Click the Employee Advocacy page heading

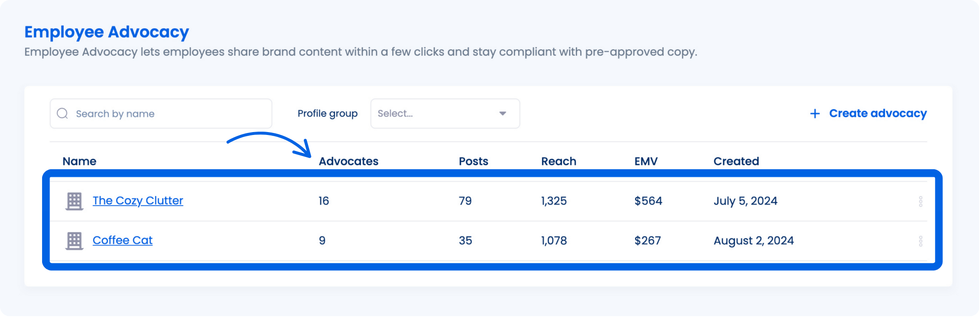107,32
